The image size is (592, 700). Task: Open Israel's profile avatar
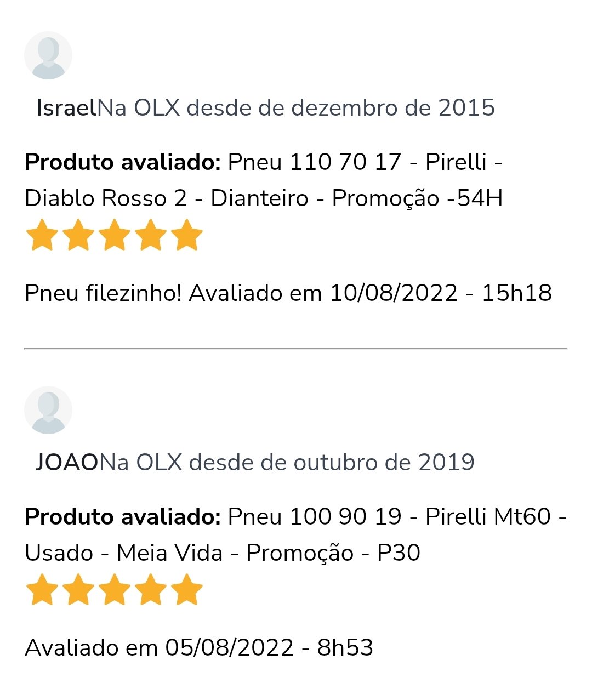pos(48,55)
